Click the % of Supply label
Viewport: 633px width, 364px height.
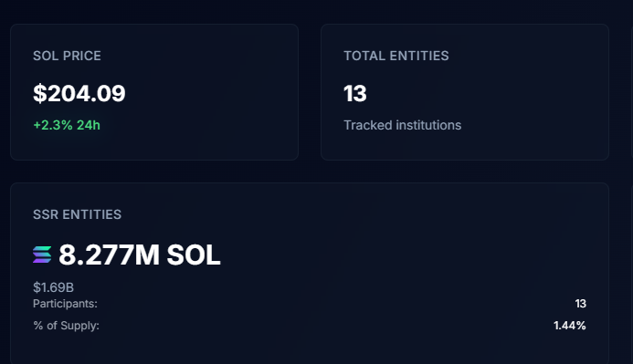pos(66,326)
